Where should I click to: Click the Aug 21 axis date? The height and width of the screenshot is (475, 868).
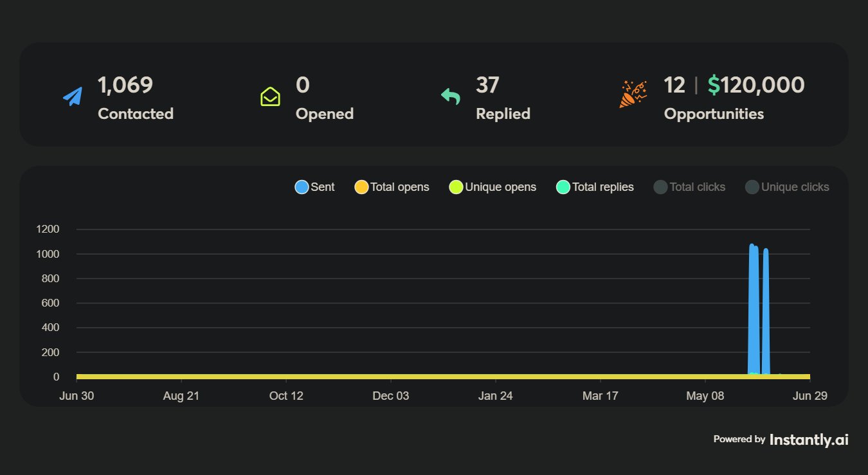[181, 396]
